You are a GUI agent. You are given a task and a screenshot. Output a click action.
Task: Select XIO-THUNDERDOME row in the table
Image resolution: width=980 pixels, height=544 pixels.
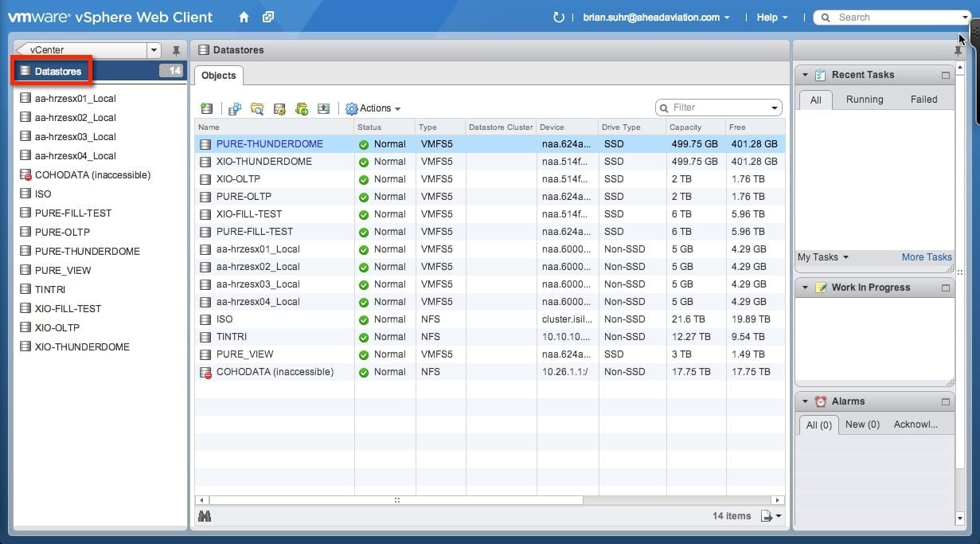coord(490,162)
